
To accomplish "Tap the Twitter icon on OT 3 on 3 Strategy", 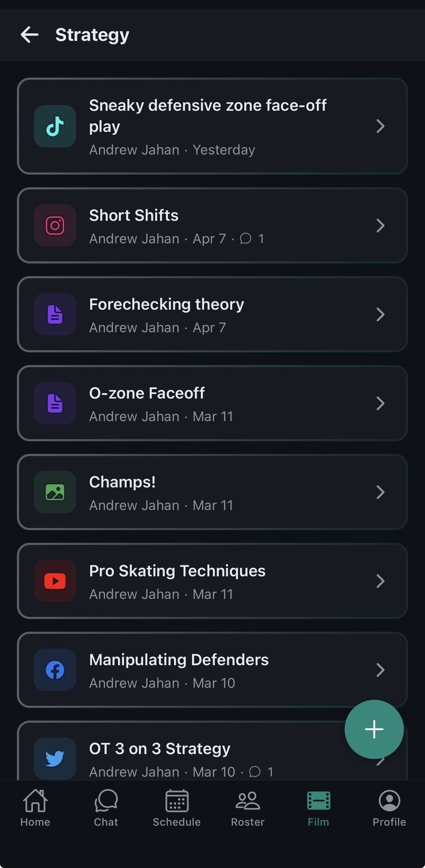I will [x=55, y=758].
